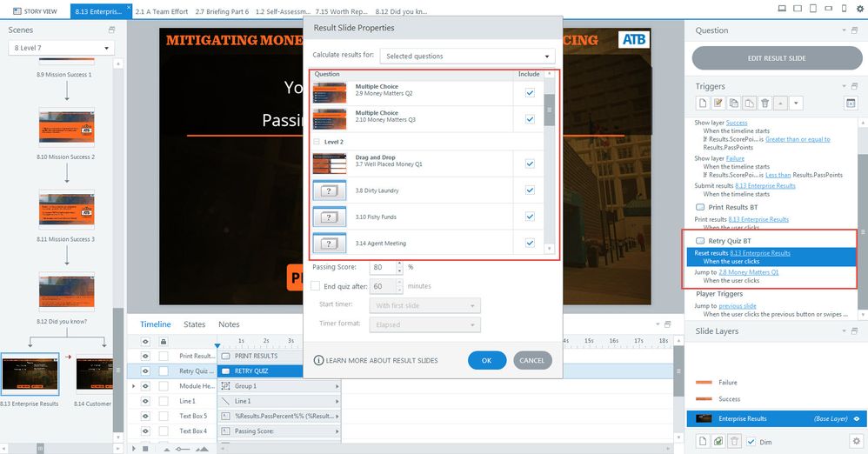This screenshot has height=454, width=868.
Task: Open the Triggers panel options arrow
Action: [x=845, y=86]
